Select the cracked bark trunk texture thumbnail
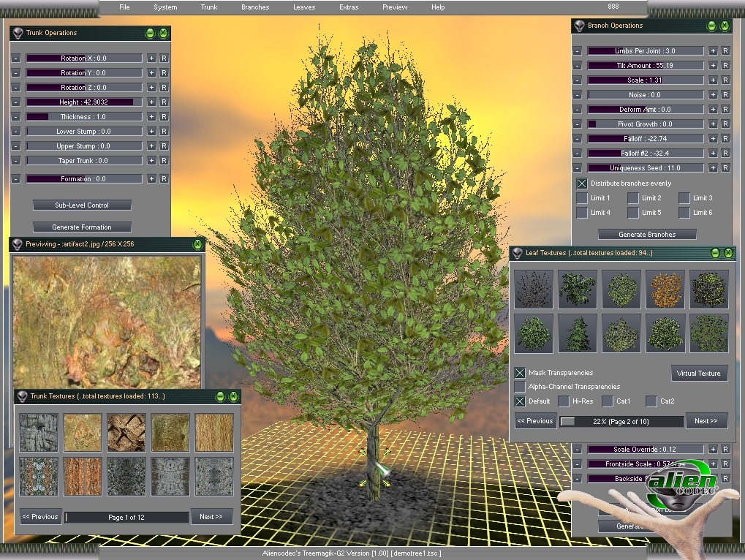The height and width of the screenshot is (560, 745). click(126, 432)
